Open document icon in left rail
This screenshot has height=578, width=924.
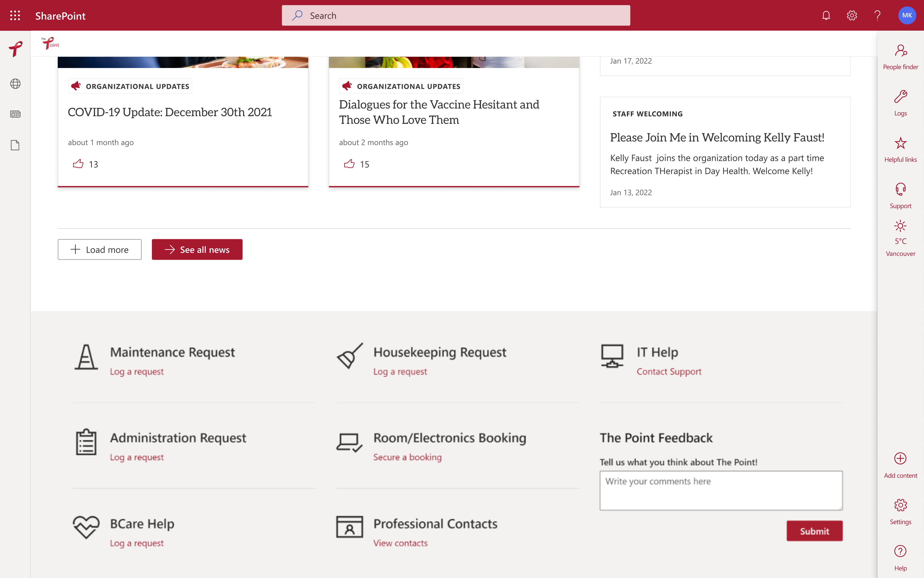click(15, 145)
